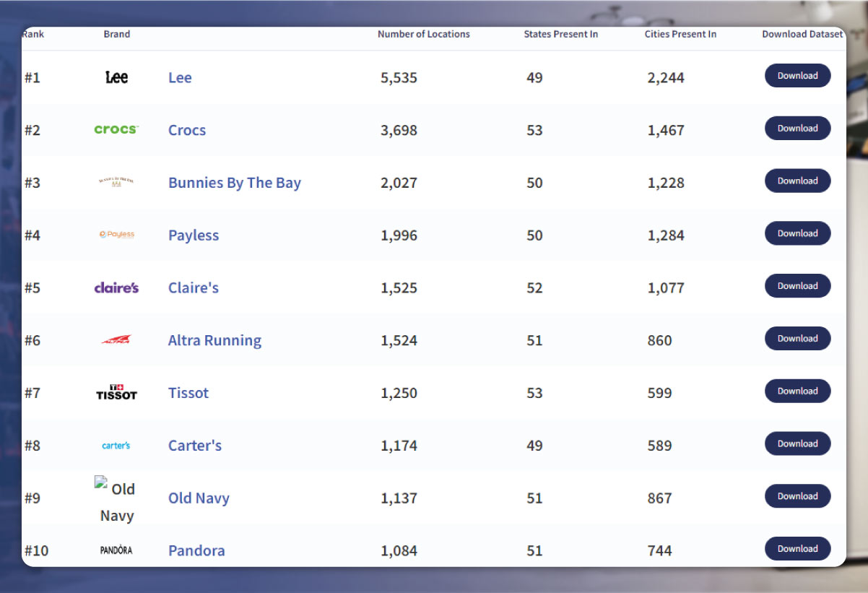Select the 599 cities value for Tissot
Screen dimensions: 868x593
(660, 393)
